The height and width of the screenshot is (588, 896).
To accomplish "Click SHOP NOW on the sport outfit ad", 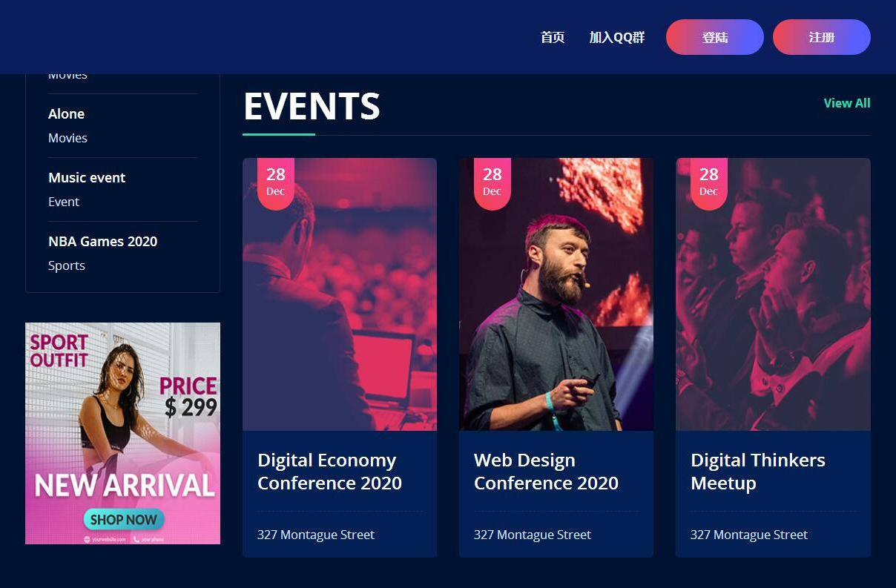I will 124,519.
